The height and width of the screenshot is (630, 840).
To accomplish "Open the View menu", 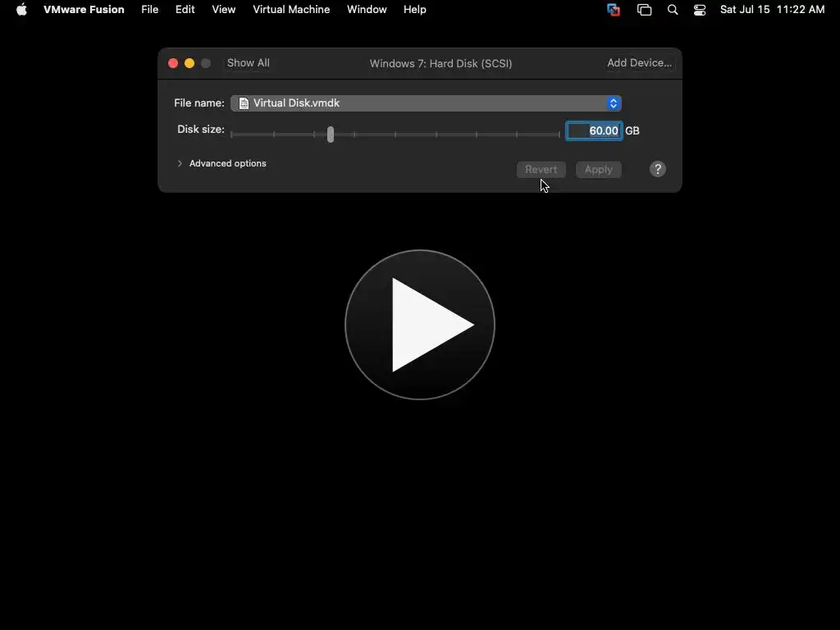I will (223, 10).
